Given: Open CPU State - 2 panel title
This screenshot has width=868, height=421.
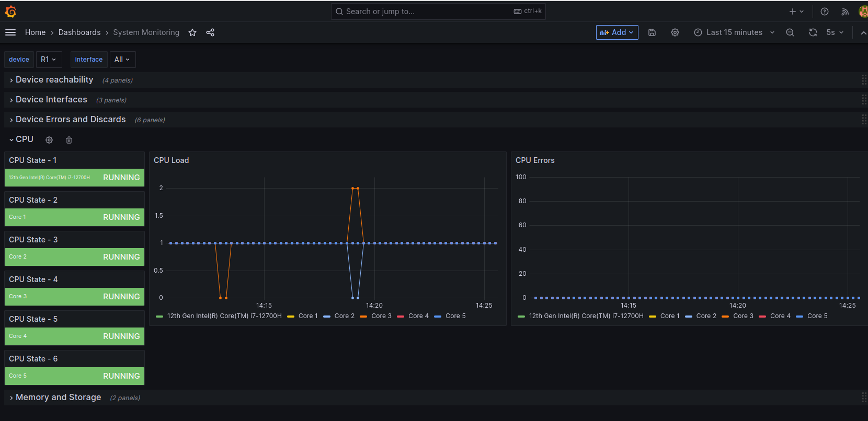Looking at the screenshot, I should click(x=33, y=200).
